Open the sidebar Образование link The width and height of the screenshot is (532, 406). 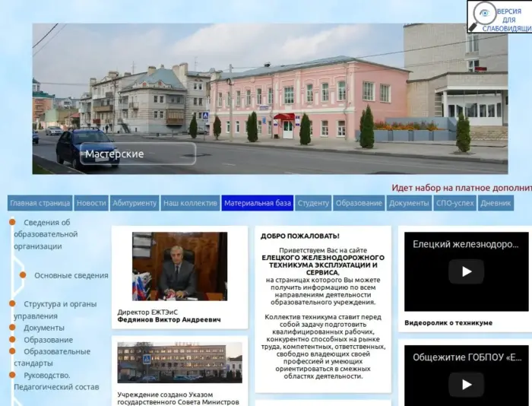point(48,340)
